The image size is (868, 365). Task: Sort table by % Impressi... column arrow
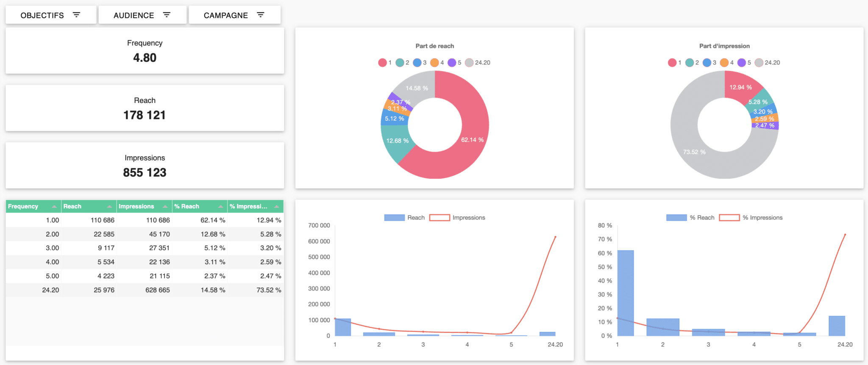click(x=277, y=207)
